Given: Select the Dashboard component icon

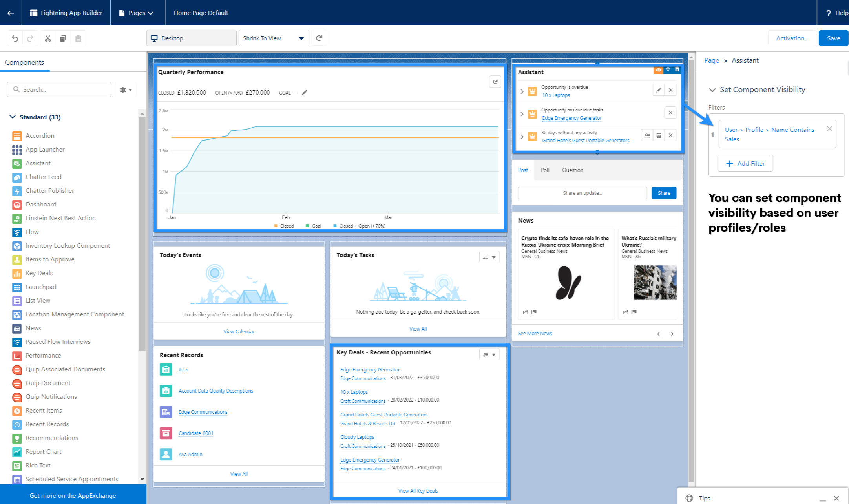Looking at the screenshot, I should pyautogui.click(x=17, y=205).
